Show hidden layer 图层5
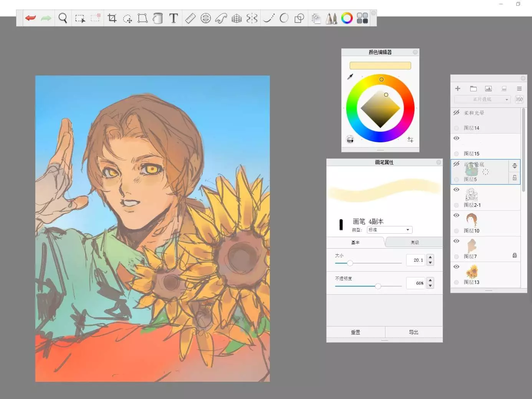The height and width of the screenshot is (399, 532). (456, 164)
